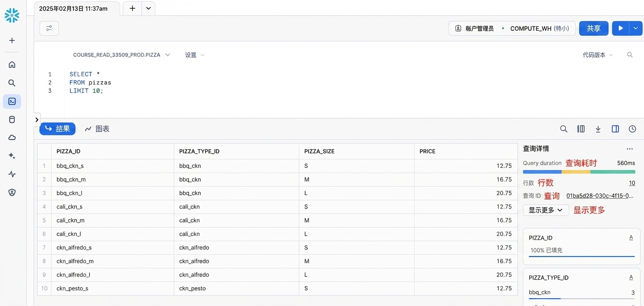Viewport: 644px width, 306px height.
Task: Click the size cell L in row 6
Action: tap(356, 234)
